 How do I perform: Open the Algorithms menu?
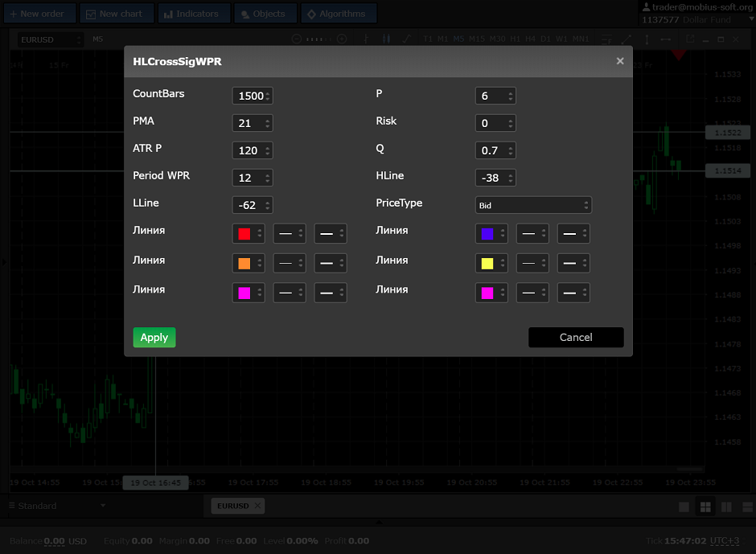point(339,14)
